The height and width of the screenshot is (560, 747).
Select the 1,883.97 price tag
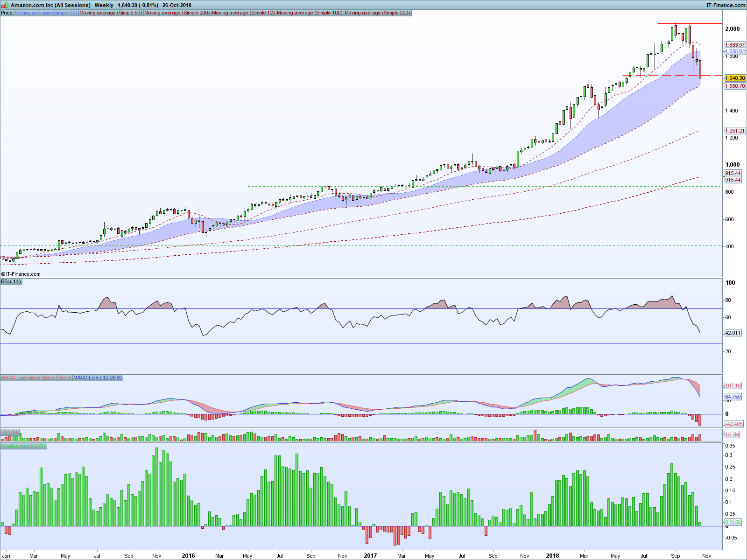click(735, 45)
